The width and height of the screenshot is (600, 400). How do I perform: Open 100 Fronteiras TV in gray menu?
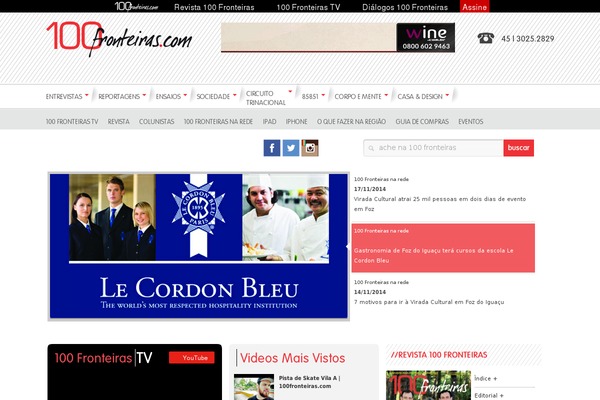tap(72, 121)
